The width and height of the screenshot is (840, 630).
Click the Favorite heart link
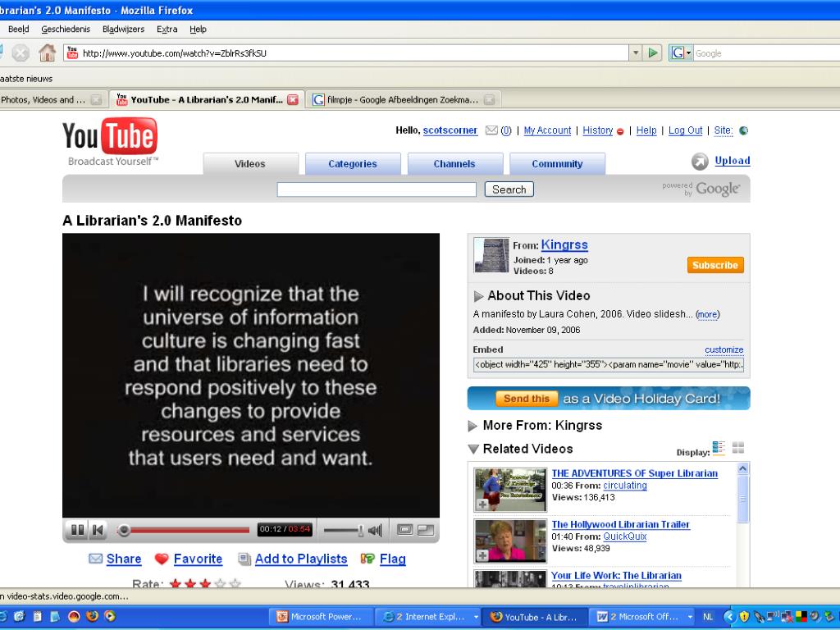click(x=188, y=559)
